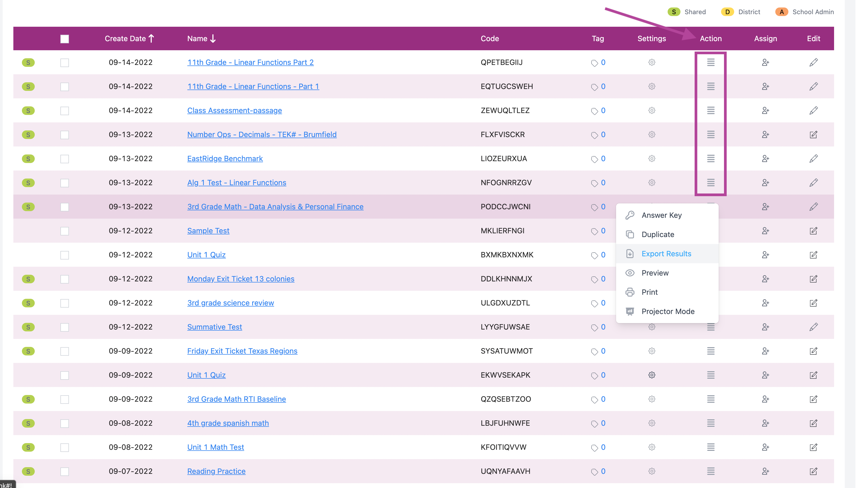Open settings gear for Number Ops Decimals row
The image size is (868, 488).
[x=652, y=134]
